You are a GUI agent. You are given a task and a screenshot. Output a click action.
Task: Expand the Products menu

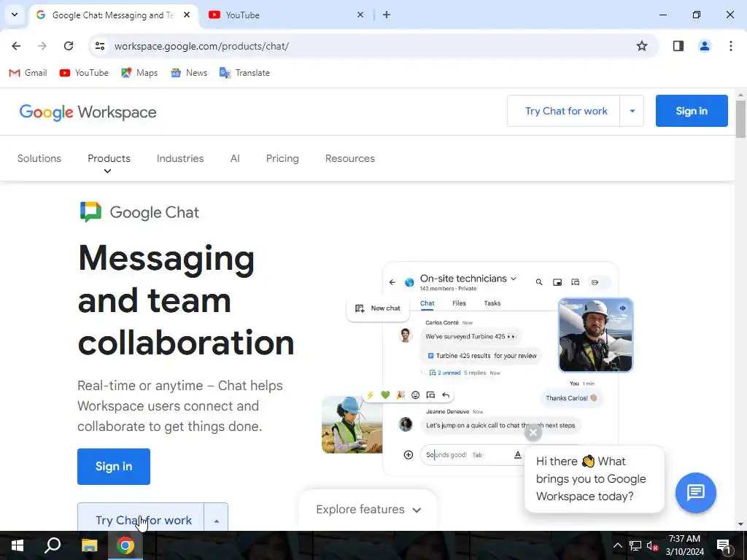pos(109,158)
